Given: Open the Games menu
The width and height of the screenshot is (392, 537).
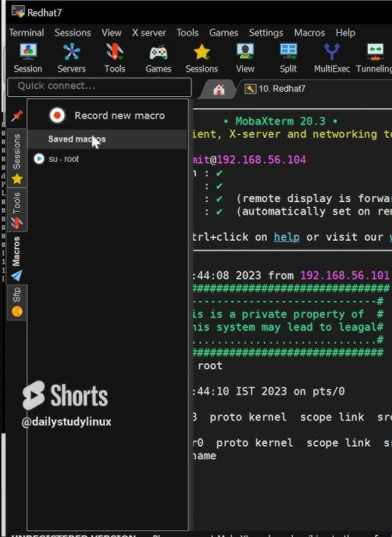Looking at the screenshot, I should click(x=224, y=33).
